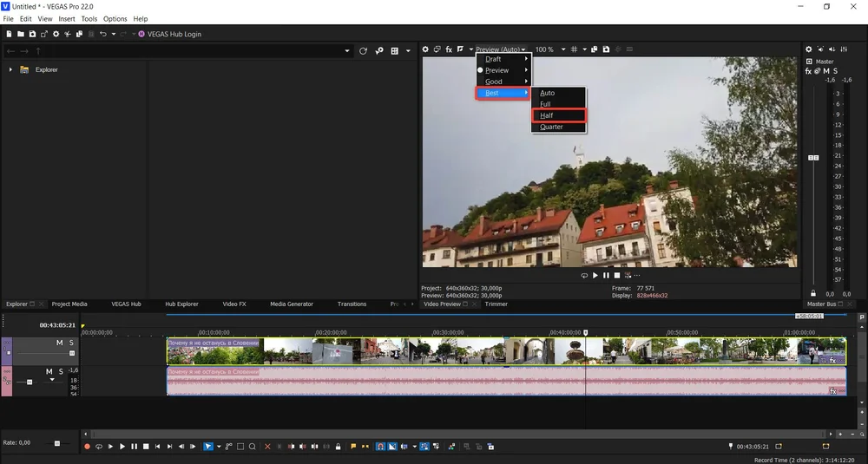Click the Undo arrow in main toolbar
Image resolution: width=868 pixels, height=464 pixels.
coord(103,34)
